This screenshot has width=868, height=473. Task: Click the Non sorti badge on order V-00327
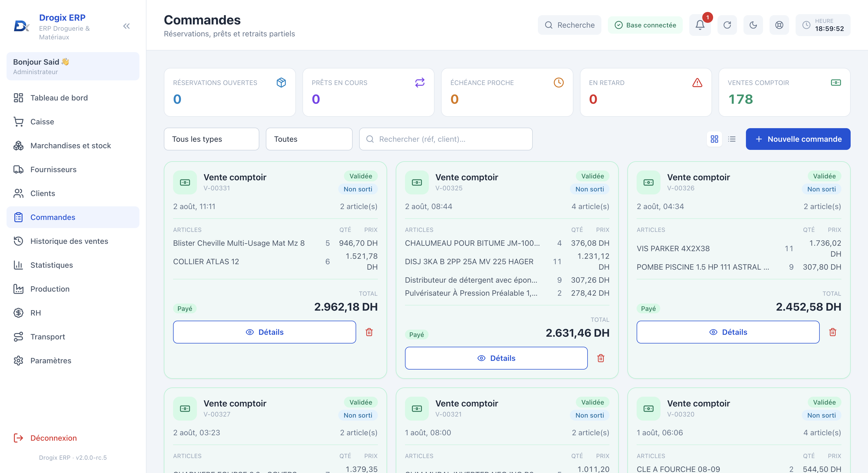point(358,415)
